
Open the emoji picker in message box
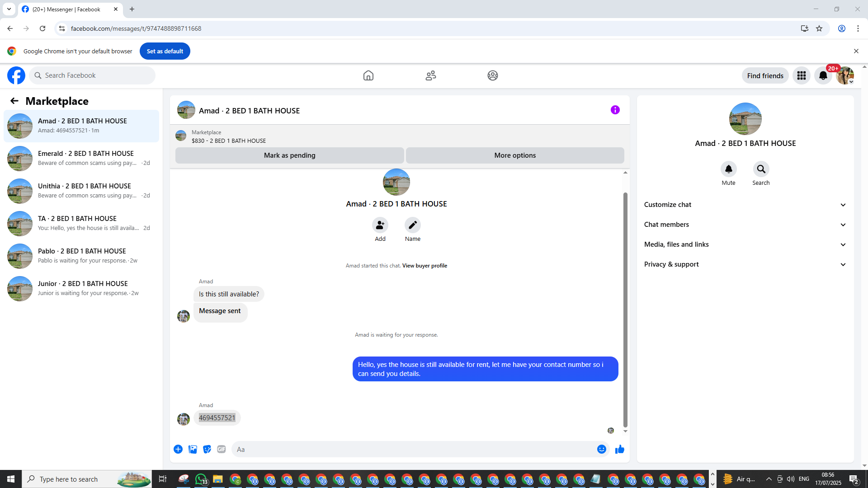pos(602,449)
